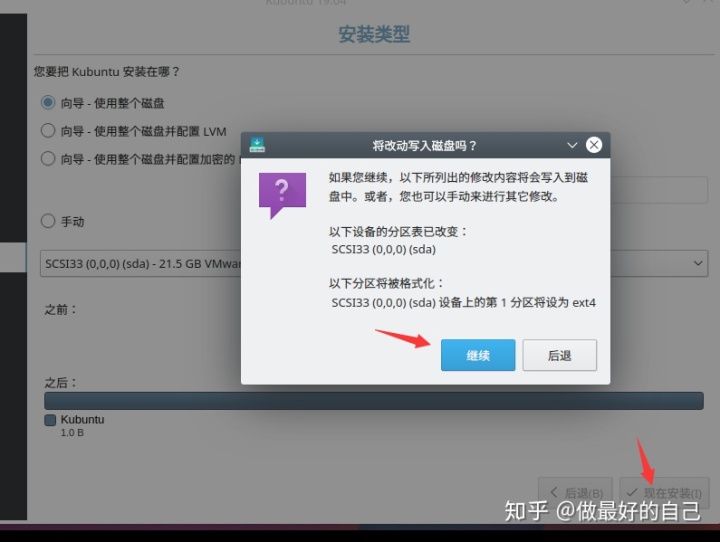Select 向导 - 使用整个磁盘并配置 LVM option

[48, 131]
